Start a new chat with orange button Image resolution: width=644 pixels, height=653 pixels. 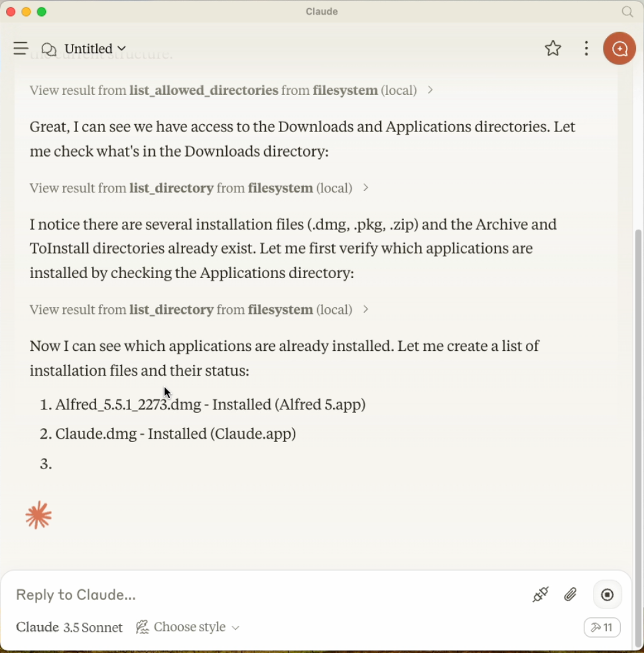[x=619, y=48]
